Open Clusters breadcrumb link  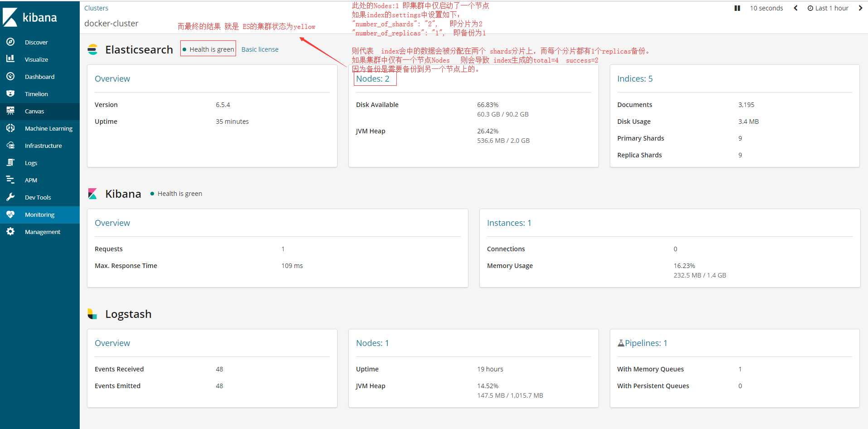[x=96, y=8]
